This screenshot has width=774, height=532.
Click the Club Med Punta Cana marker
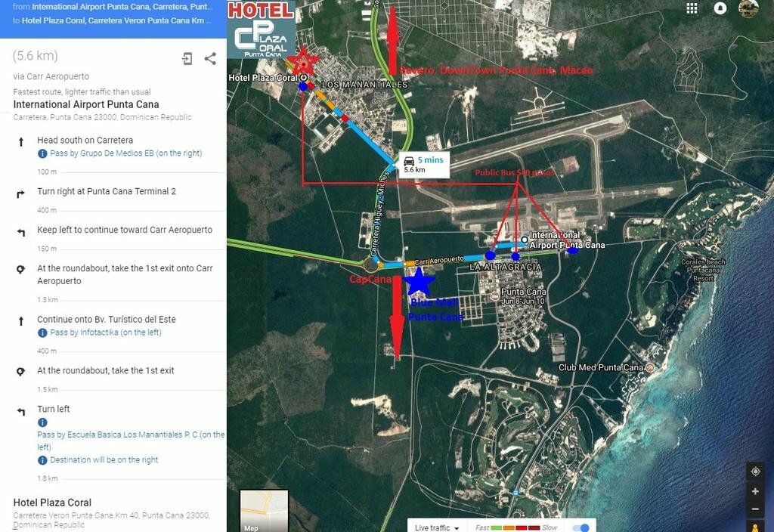pos(649,368)
